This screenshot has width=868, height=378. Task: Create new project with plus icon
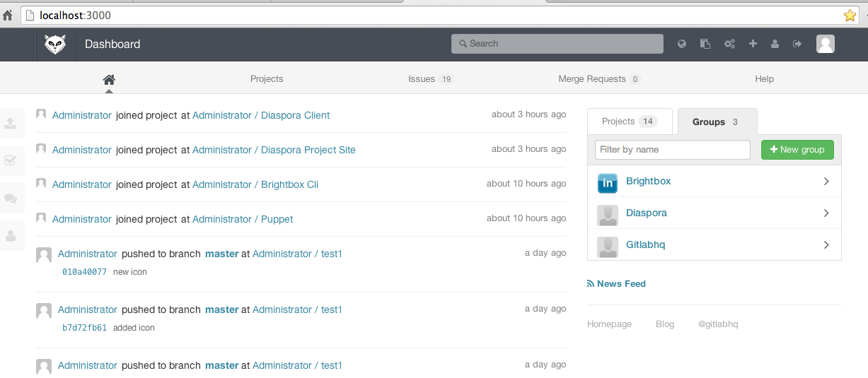[753, 44]
